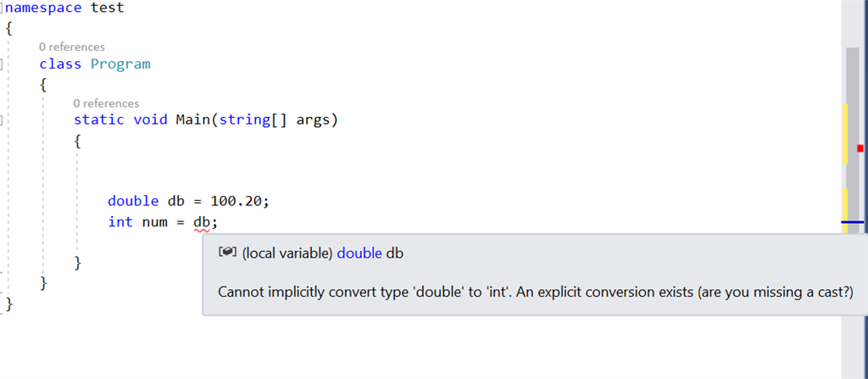Click the lower yellow change marker
This screenshot has width=868, height=379.
click(x=845, y=210)
